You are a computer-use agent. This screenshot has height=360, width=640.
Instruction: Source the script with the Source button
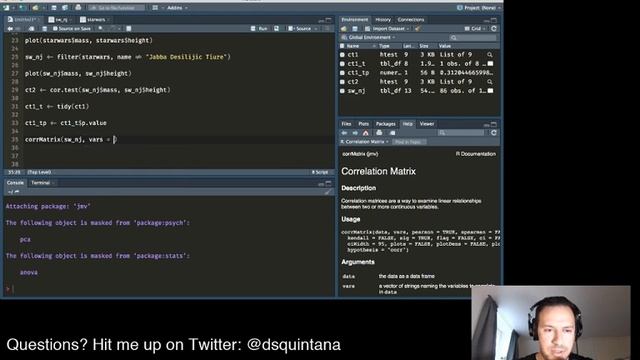(x=300, y=29)
